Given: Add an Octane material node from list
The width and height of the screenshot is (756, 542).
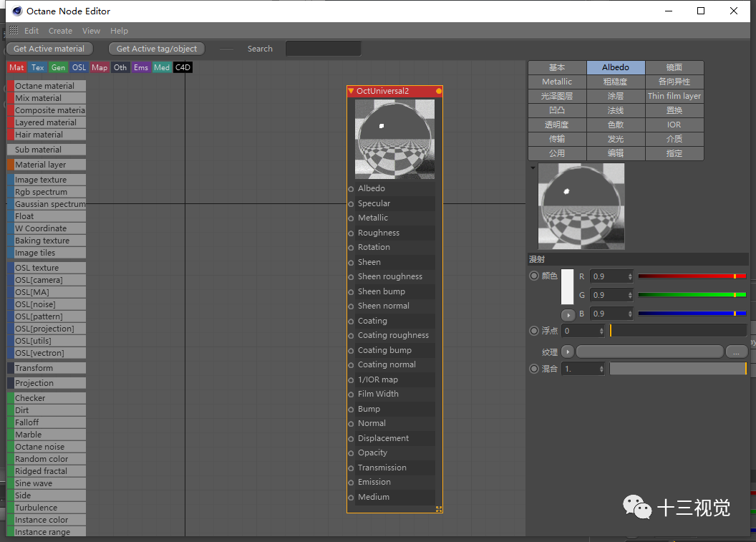Looking at the screenshot, I should pyautogui.click(x=47, y=86).
